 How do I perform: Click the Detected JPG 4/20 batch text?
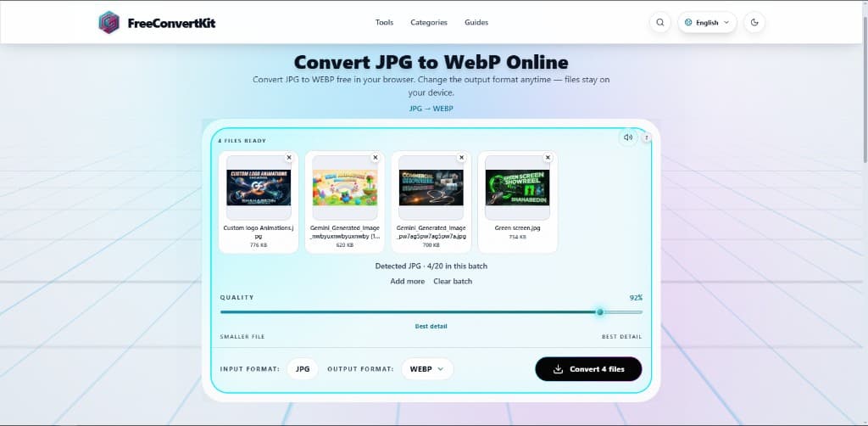[x=431, y=266]
